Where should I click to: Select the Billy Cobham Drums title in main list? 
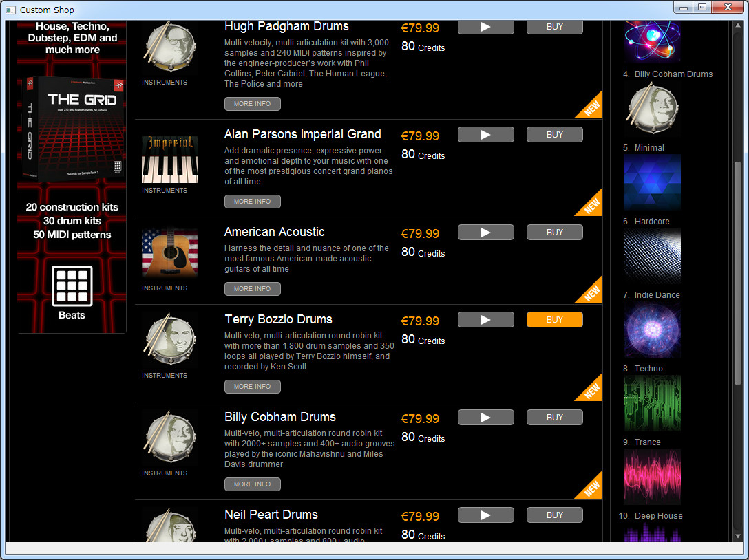point(280,417)
